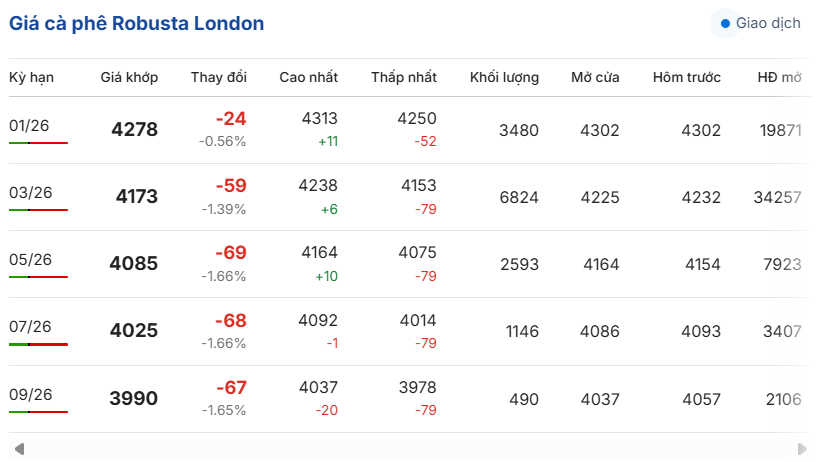Image resolution: width=819 pixels, height=462 pixels.
Task: Click the blue Giao dịch status dot
Action: (x=724, y=23)
